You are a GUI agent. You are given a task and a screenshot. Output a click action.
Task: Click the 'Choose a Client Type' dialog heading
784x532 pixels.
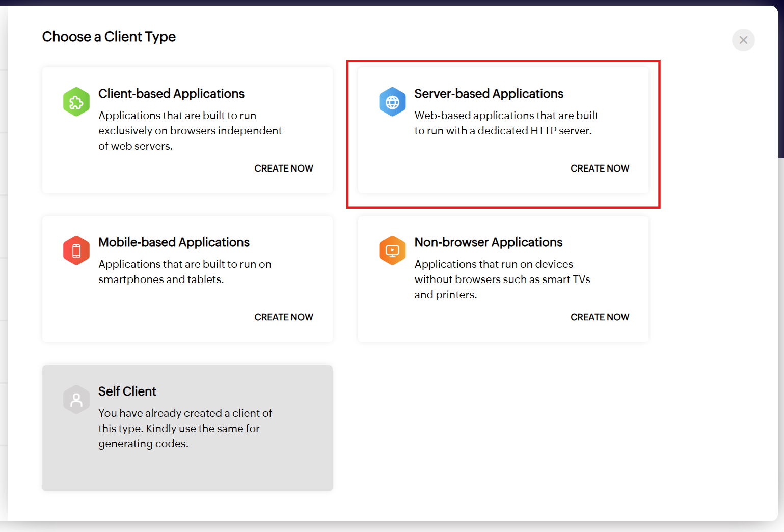click(109, 37)
